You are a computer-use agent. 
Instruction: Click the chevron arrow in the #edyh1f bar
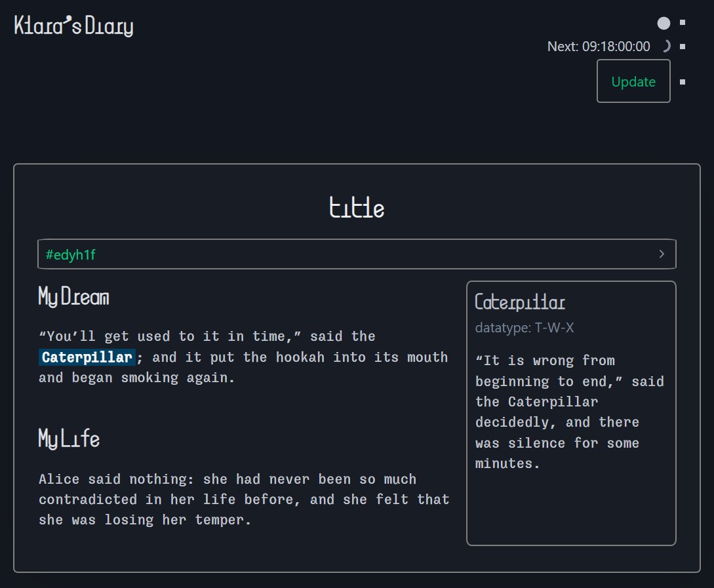(662, 254)
